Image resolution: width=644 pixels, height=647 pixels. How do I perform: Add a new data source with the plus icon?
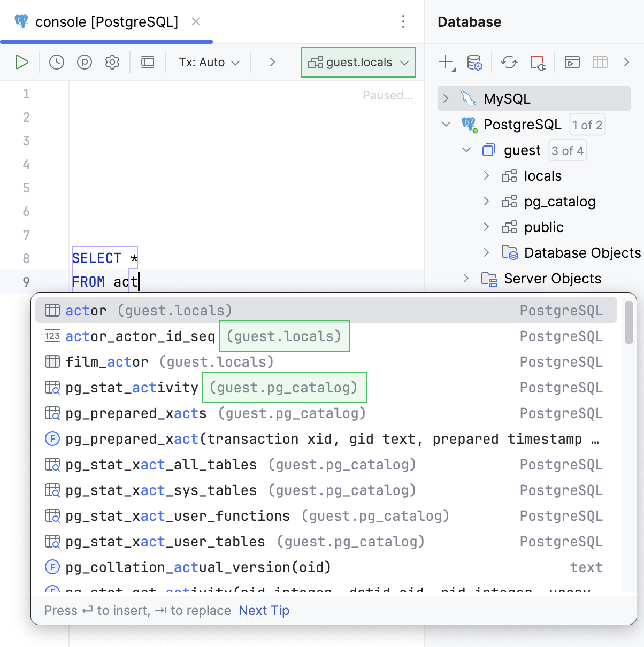coord(446,62)
